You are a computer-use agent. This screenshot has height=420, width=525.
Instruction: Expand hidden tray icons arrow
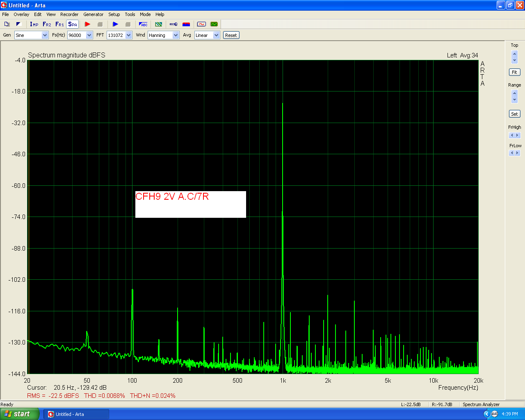coord(486,414)
